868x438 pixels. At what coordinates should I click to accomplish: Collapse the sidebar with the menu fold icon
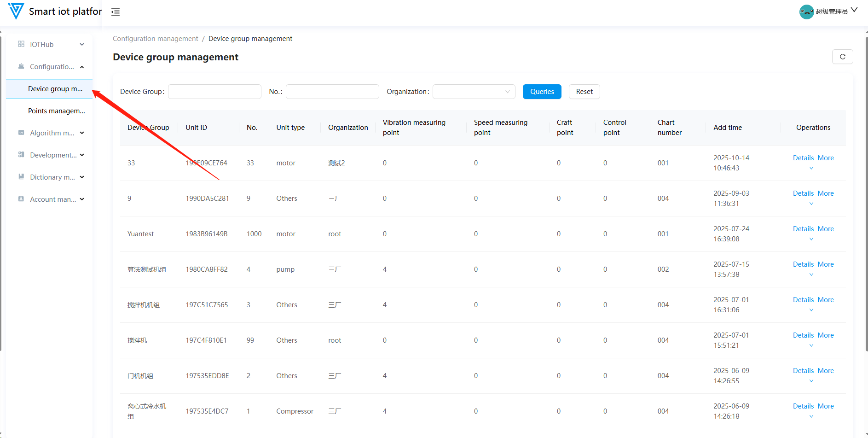point(116,12)
